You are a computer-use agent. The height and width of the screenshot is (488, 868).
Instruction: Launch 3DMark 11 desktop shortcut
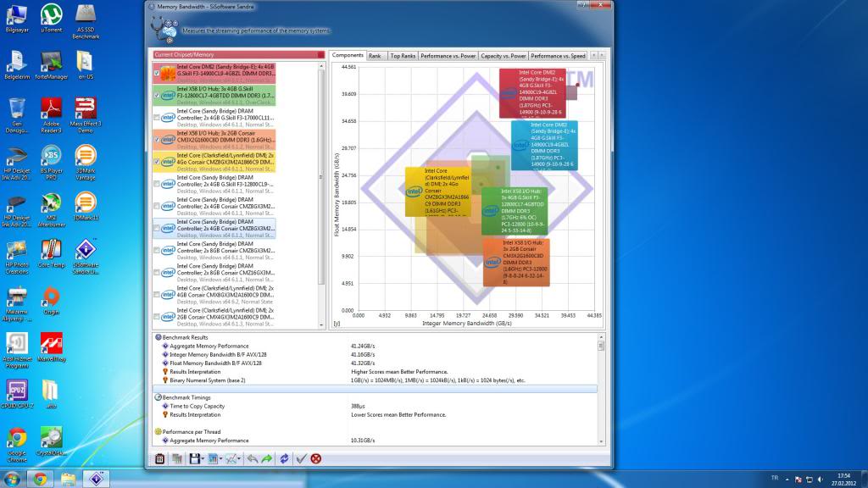(x=86, y=207)
